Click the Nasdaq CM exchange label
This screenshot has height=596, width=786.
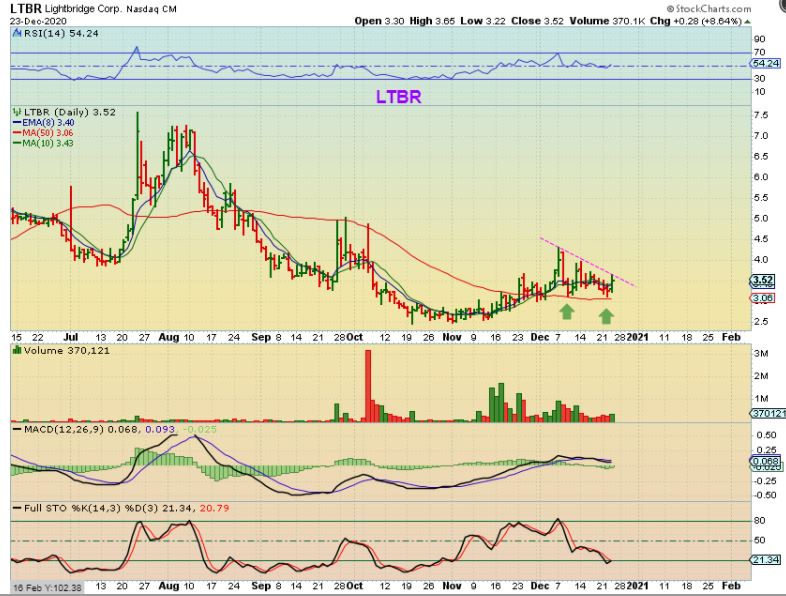coord(151,9)
